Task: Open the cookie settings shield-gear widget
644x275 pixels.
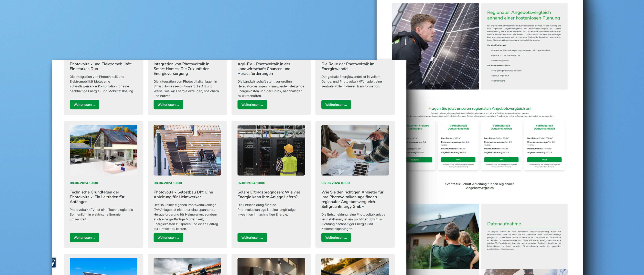Action: tap(54, 262)
